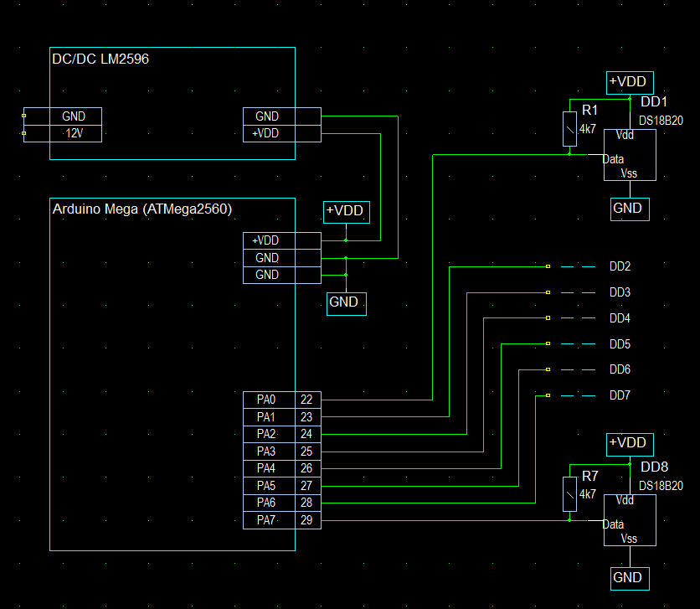Select the R7 resistor symbol
This screenshot has height=609, width=700.
tap(569, 494)
